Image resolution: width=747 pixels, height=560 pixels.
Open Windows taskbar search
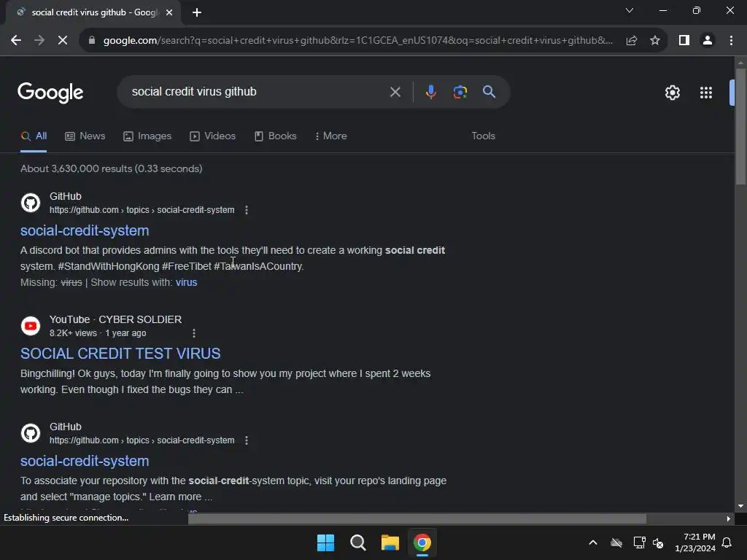357,542
